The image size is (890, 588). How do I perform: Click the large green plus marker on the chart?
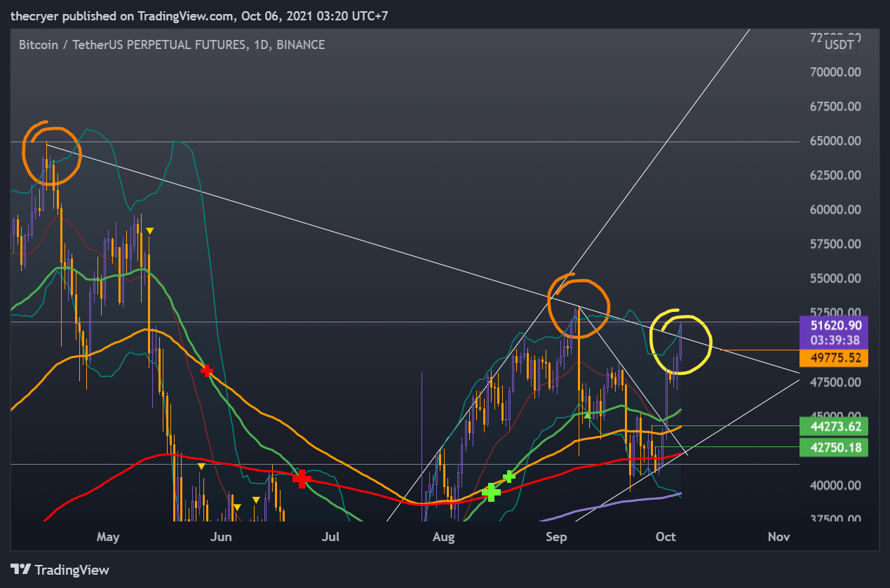pyautogui.click(x=492, y=492)
